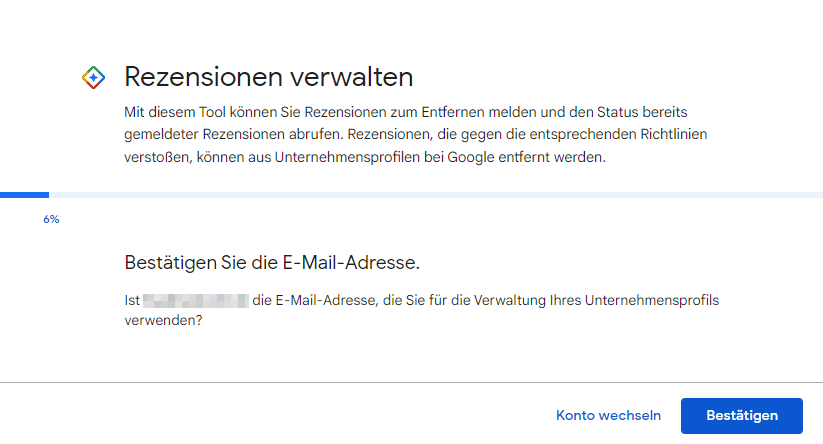This screenshot has height=444, width=823.
Task: Click the filled blue part of progress bar
Action: [24, 195]
